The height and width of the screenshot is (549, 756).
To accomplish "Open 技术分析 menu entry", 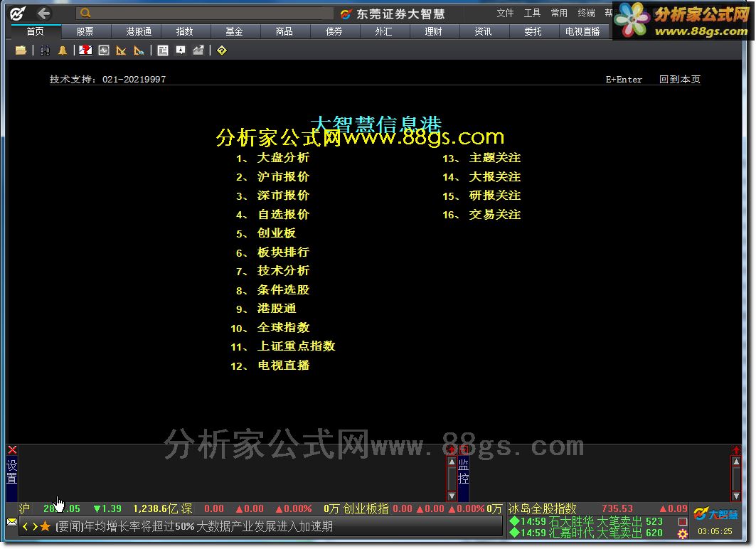I will 283,270.
